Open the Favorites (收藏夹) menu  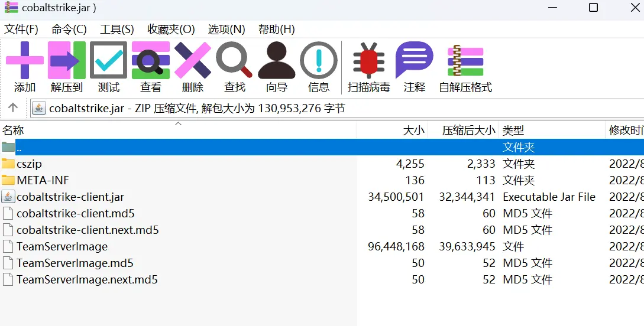click(x=171, y=29)
